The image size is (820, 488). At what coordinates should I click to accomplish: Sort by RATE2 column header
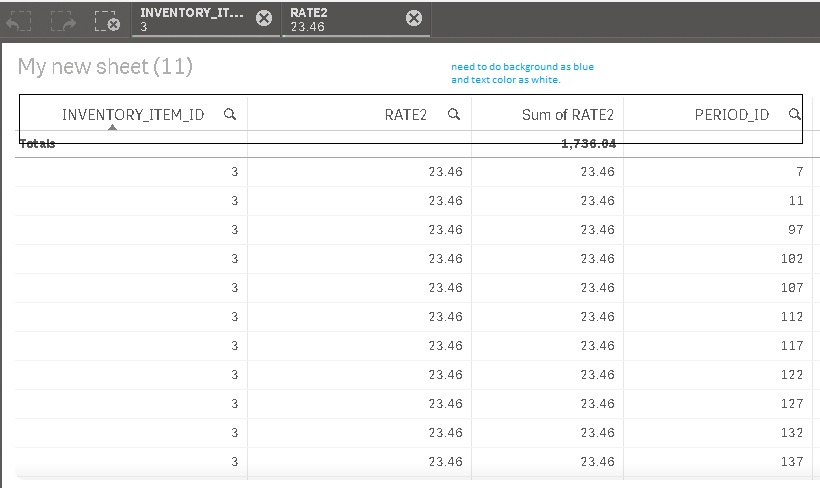[405, 115]
